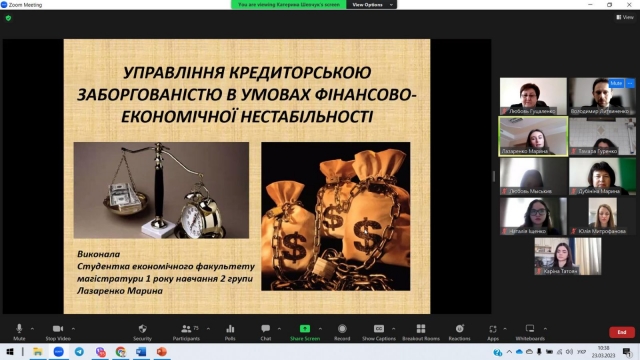Expand the arrow next to Apps

505,329
